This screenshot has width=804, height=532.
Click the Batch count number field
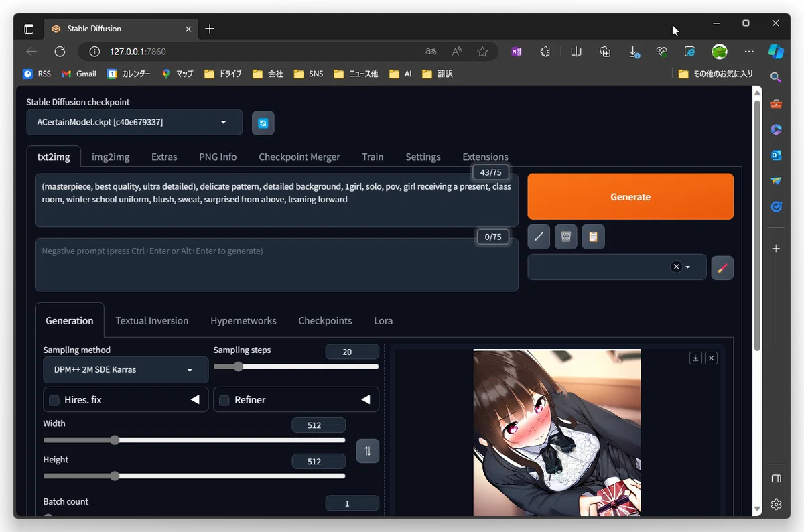(x=352, y=503)
